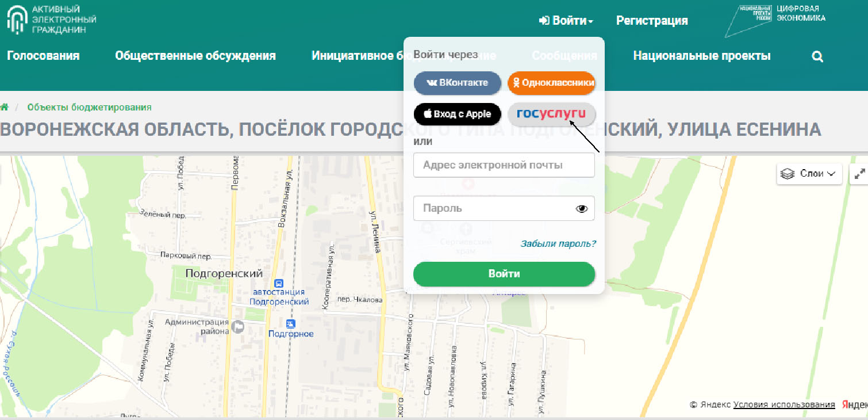Go to home via breadcrumb house icon
868x420 pixels.
pos(5,107)
